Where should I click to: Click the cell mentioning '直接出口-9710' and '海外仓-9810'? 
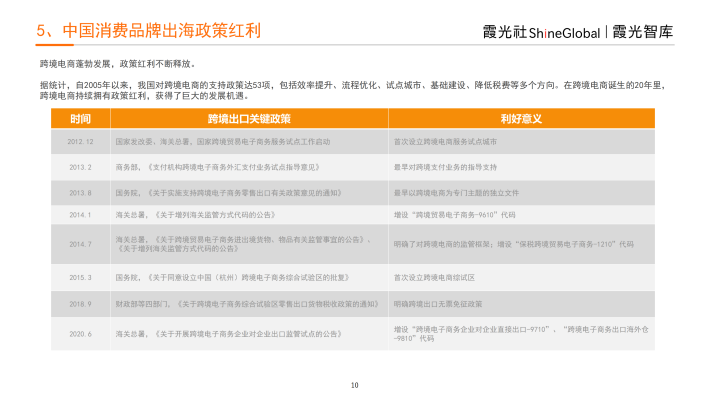(x=521, y=334)
